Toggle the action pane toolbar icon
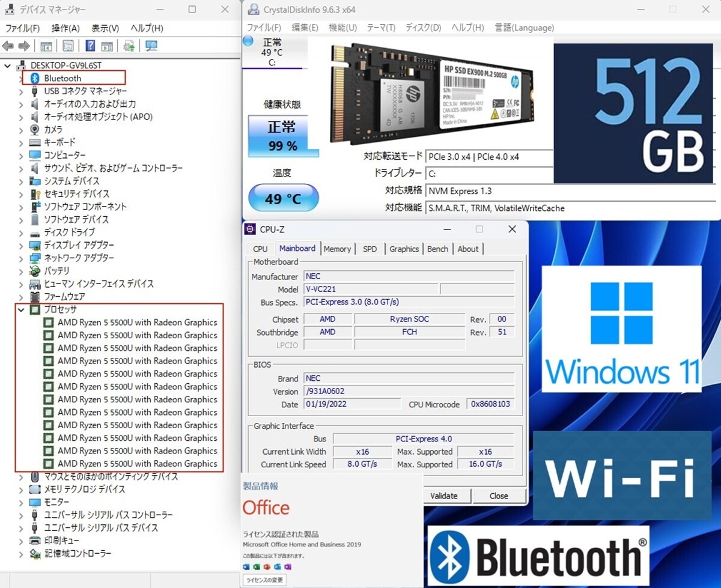Image resolution: width=721 pixels, height=588 pixels. tap(107, 46)
